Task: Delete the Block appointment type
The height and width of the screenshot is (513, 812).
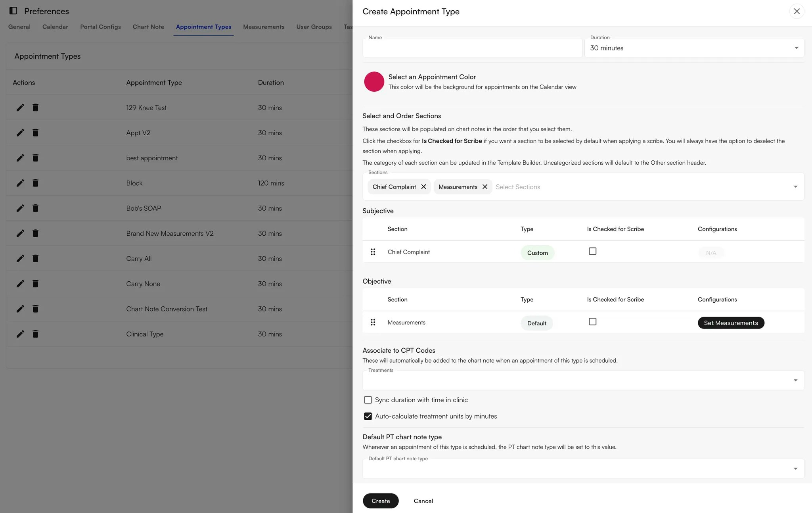Action: pyautogui.click(x=35, y=183)
